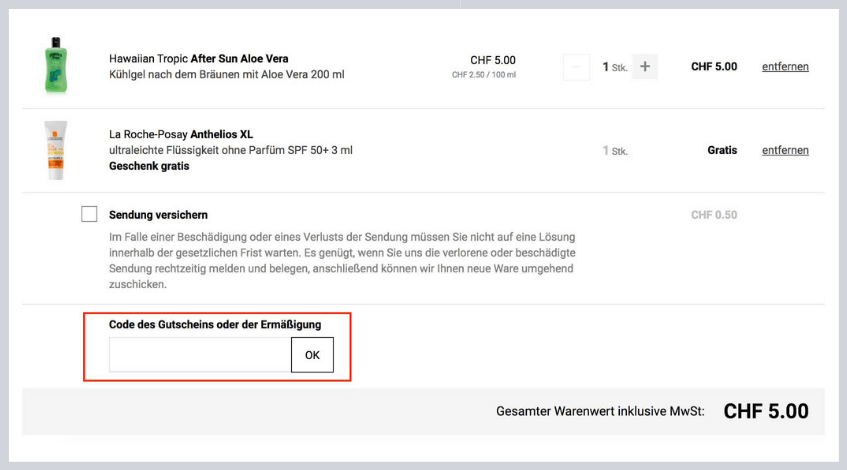The height and width of the screenshot is (470, 847).
Task: Click the Gratis price of the gift
Action: pos(722,150)
